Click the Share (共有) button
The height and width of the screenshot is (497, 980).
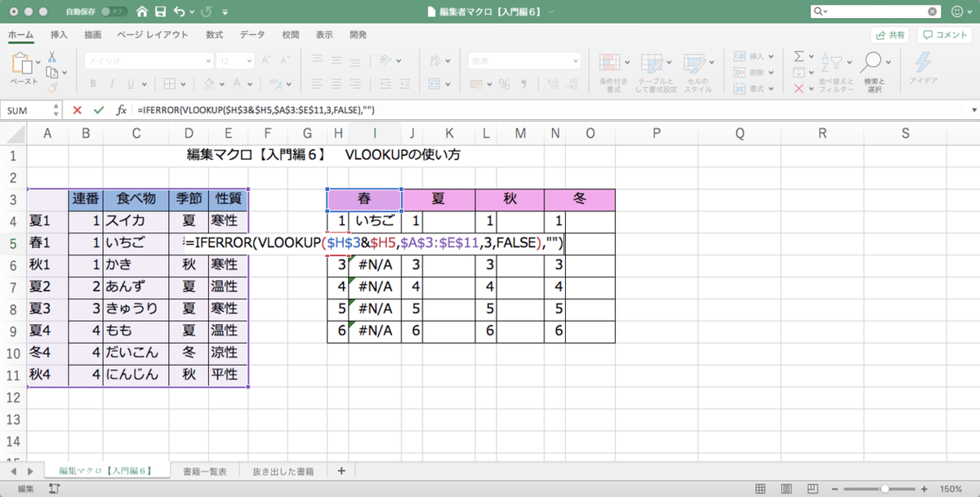point(890,35)
